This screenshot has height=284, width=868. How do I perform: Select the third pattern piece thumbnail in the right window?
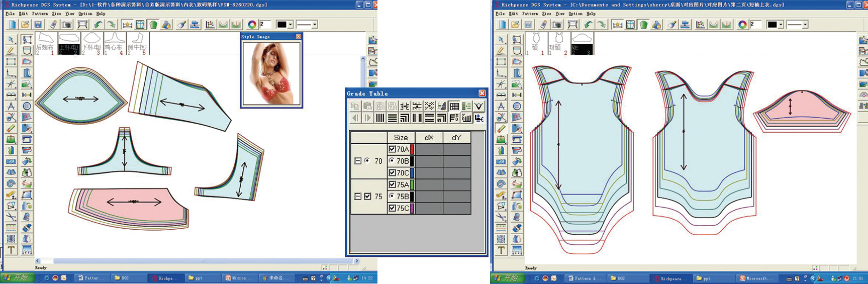[x=582, y=43]
